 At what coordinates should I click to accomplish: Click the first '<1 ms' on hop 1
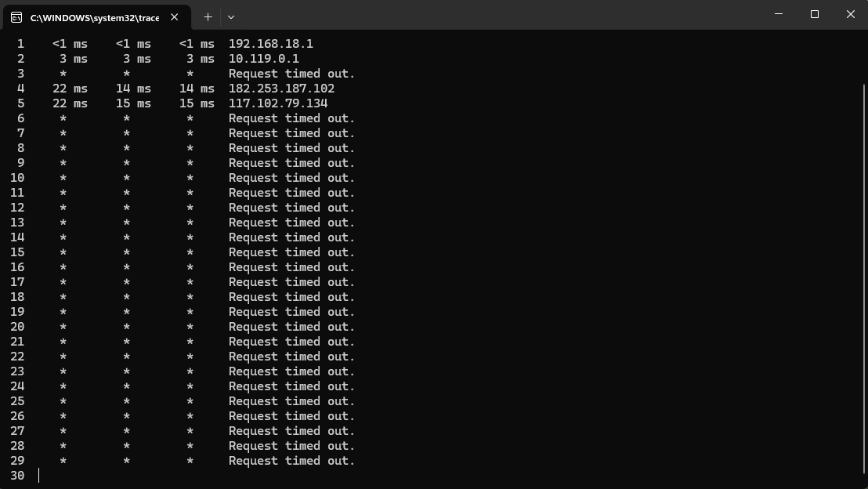(x=70, y=44)
